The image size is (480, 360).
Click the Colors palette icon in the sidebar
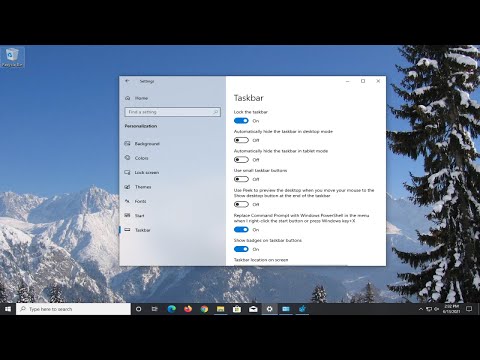[x=127, y=158]
